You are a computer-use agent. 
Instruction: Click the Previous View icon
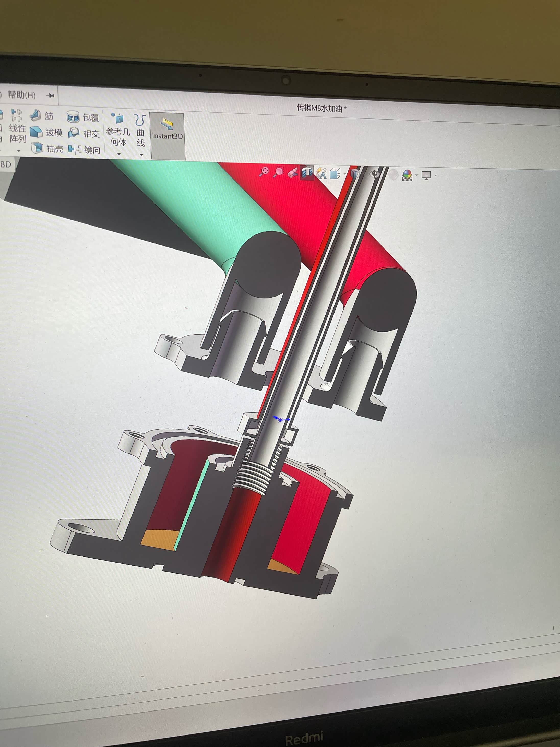[x=292, y=173]
